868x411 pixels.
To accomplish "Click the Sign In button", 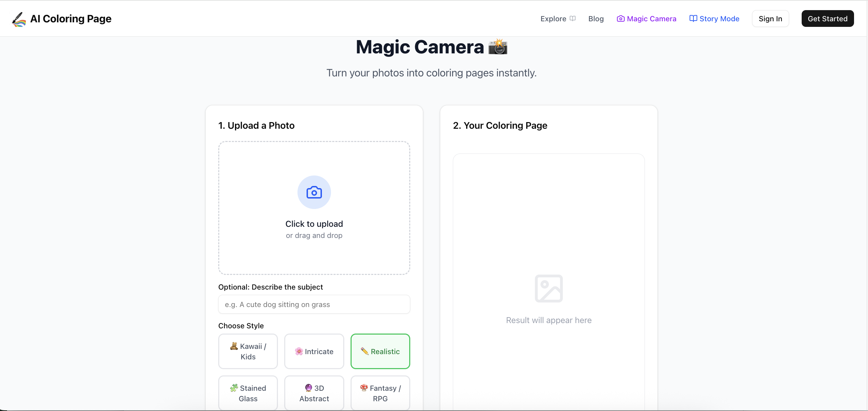I will 770,18.
